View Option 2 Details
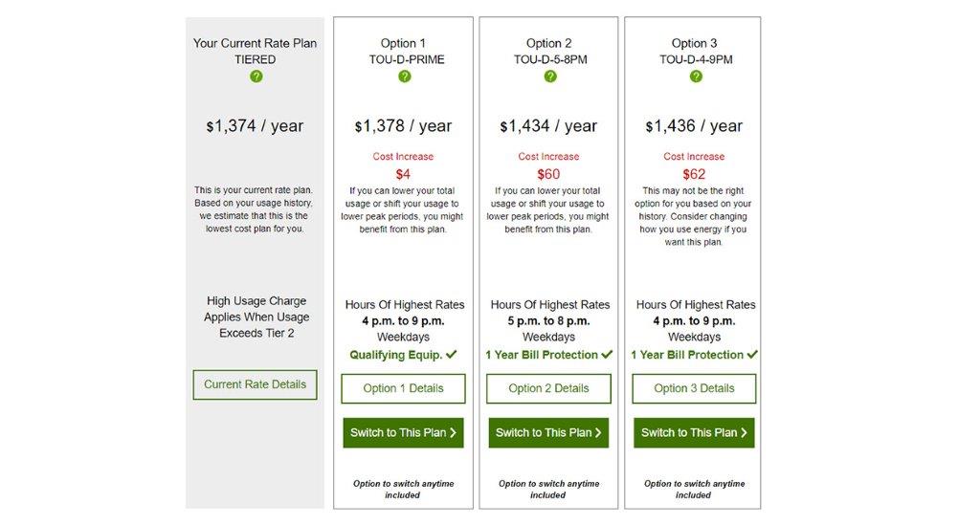 tap(548, 388)
